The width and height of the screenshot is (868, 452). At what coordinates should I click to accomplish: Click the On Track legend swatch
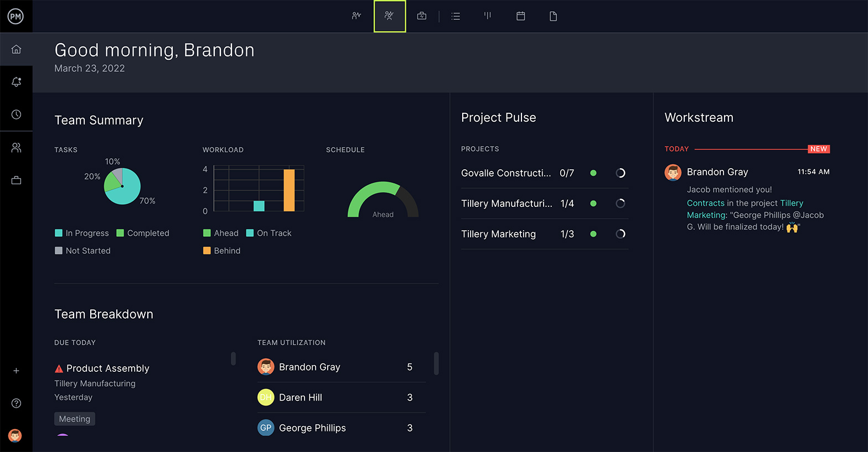pyautogui.click(x=250, y=233)
